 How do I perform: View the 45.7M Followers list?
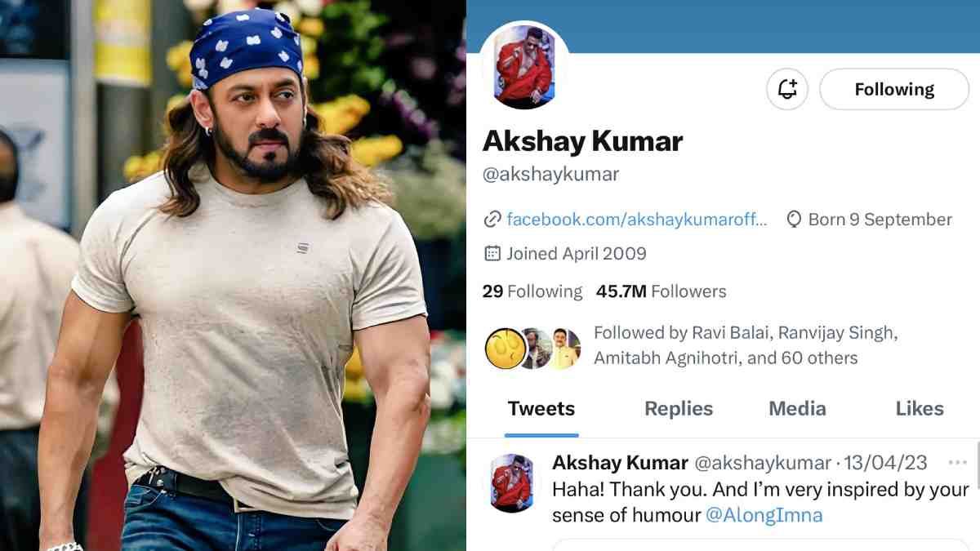click(x=661, y=291)
